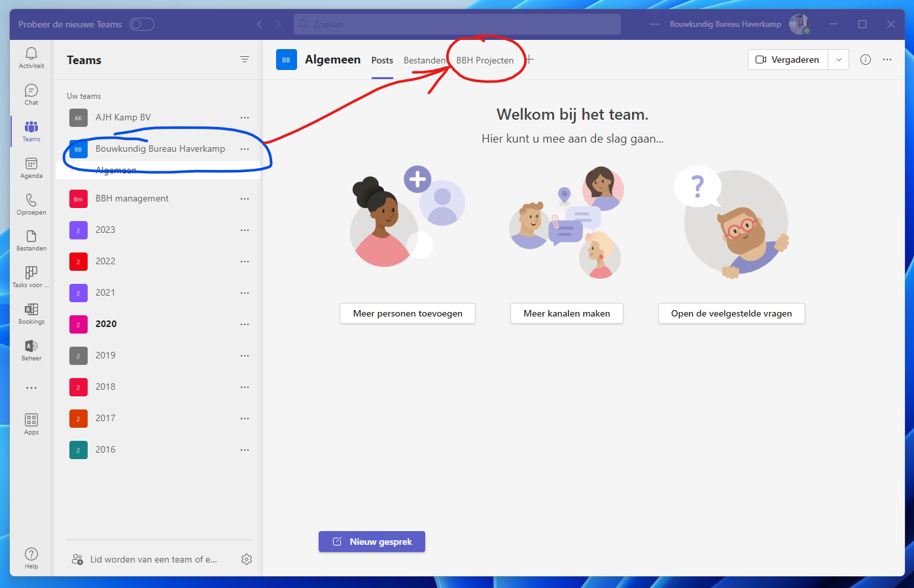Launch the Tasks voor app icon
Screen dimensions: 914x588
point(31,277)
